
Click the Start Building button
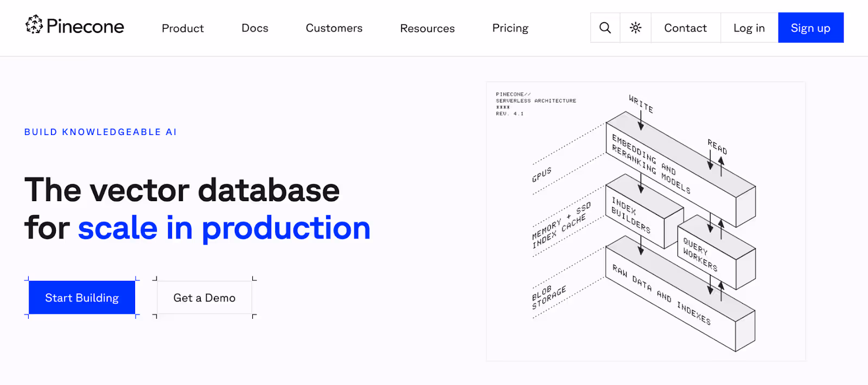(x=82, y=298)
